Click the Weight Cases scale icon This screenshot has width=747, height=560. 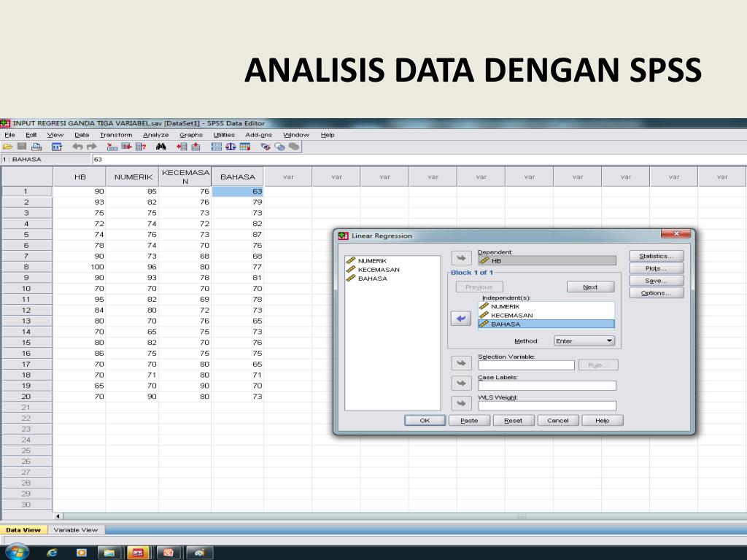(x=231, y=147)
